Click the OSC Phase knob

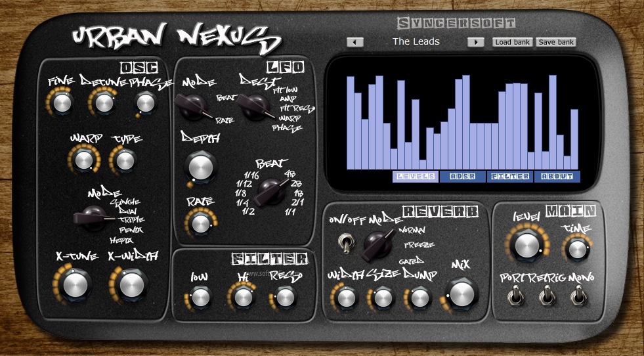click(146, 103)
